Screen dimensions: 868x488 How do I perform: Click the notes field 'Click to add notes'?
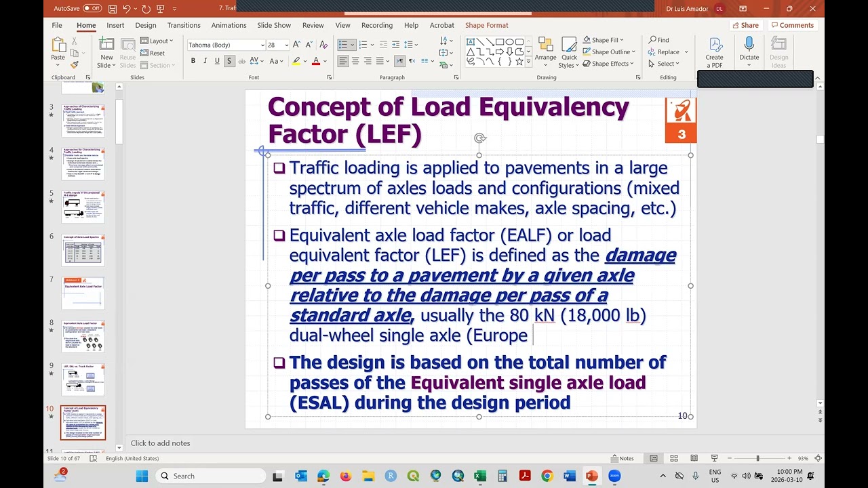[x=160, y=443]
